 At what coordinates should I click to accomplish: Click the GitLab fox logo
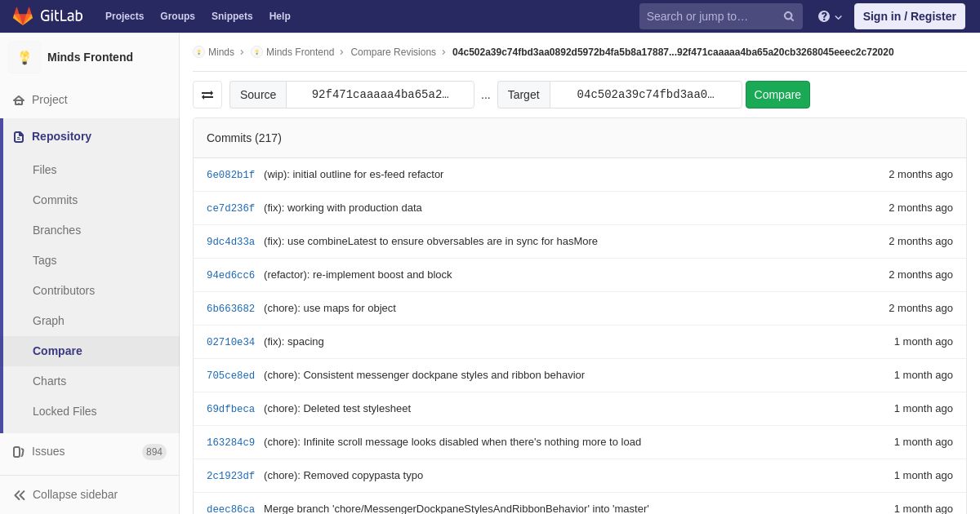coord(23,16)
